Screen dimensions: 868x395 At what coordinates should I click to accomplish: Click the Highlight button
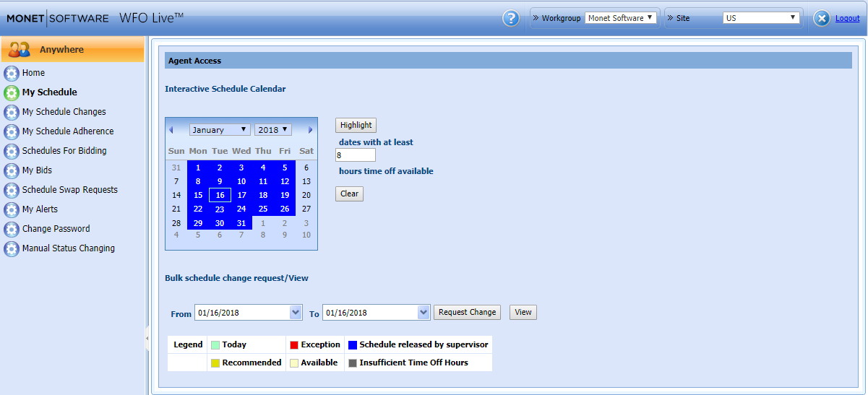[x=356, y=125]
